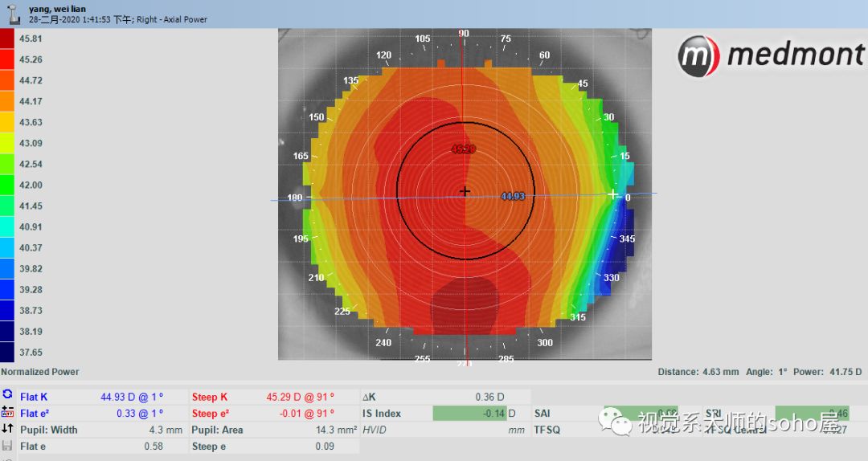
Task: Click the IS Index green value field
Action: (x=471, y=414)
